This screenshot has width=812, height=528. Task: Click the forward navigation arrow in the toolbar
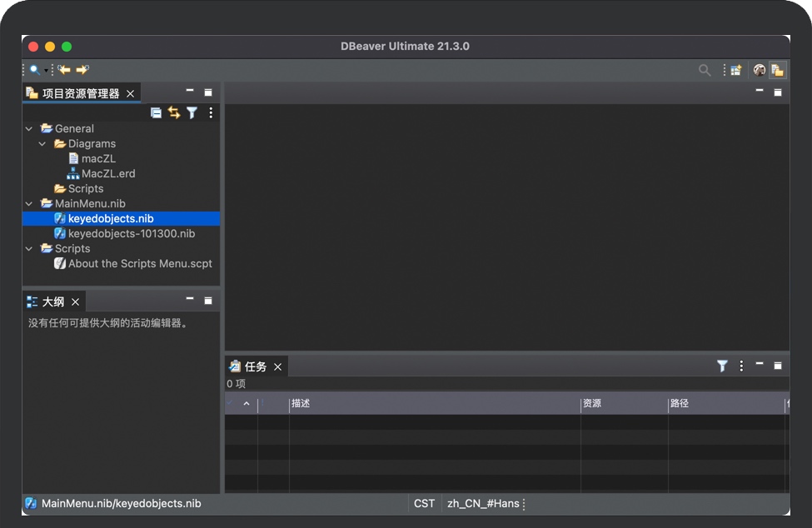pos(82,70)
